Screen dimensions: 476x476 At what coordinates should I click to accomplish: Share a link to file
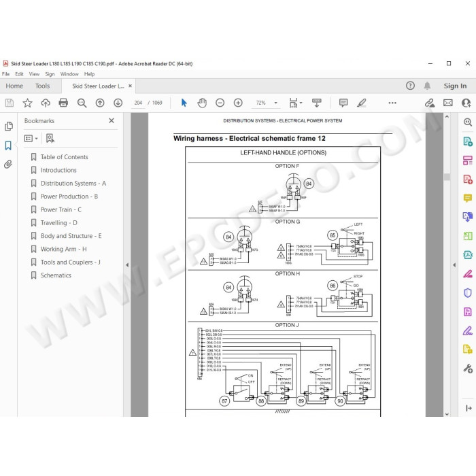tap(430, 103)
